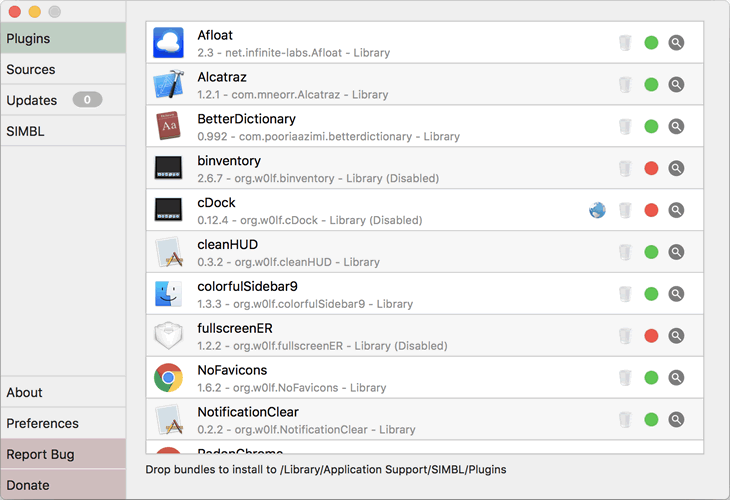Image resolution: width=730 pixels, height=500 pixels.
Task: Click the Finder icon of colorfulSidebar9
Action: click(168, 294)
